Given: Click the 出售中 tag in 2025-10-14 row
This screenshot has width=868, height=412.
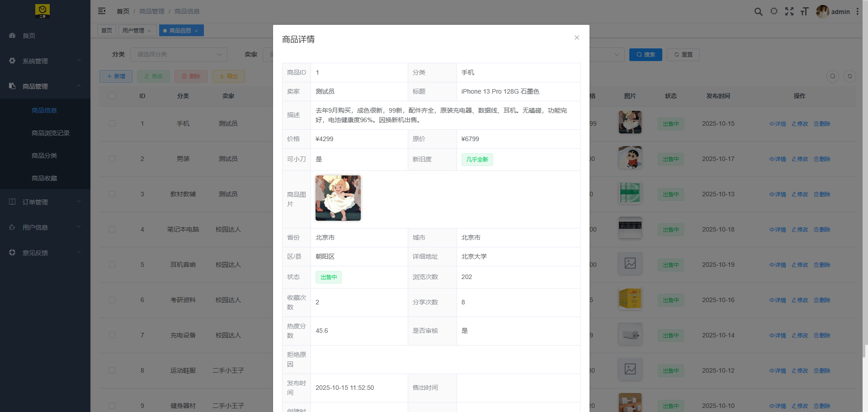Looking at the screenshot, I should tap(671, 336).
